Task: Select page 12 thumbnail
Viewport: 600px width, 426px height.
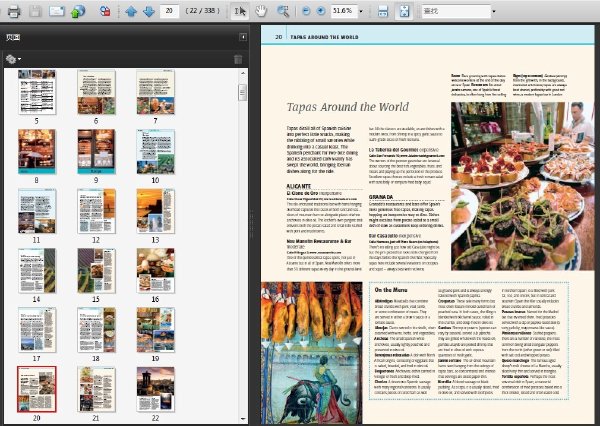Action: click(x=96, y=211)
